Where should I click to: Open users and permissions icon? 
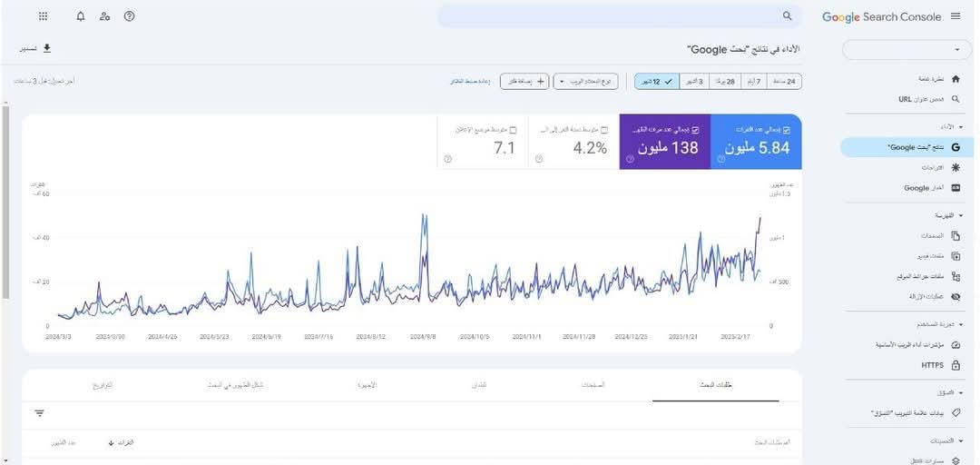104,16
